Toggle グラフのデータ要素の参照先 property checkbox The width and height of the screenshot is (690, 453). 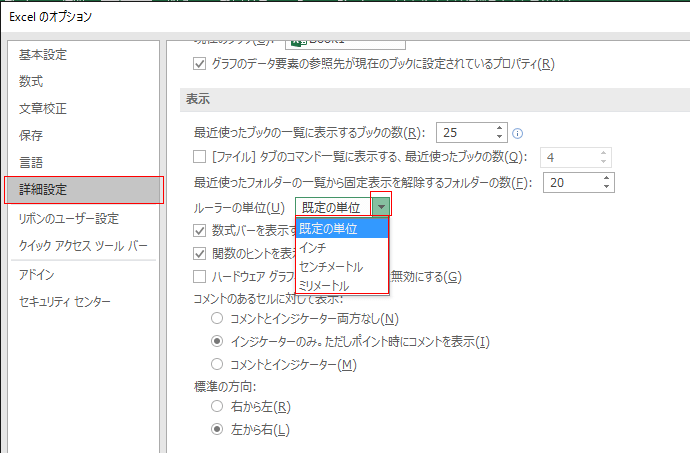[x=199, y=64]
